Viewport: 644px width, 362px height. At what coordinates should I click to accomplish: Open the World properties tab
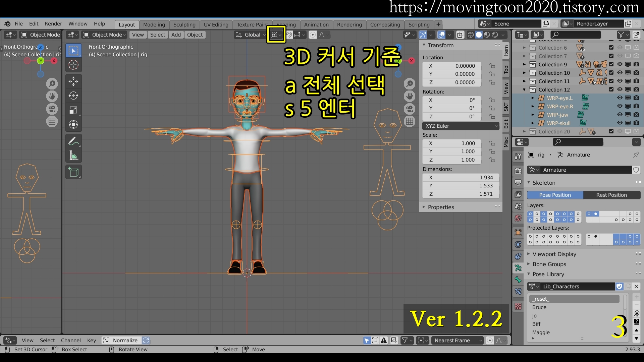coord(518,218)
